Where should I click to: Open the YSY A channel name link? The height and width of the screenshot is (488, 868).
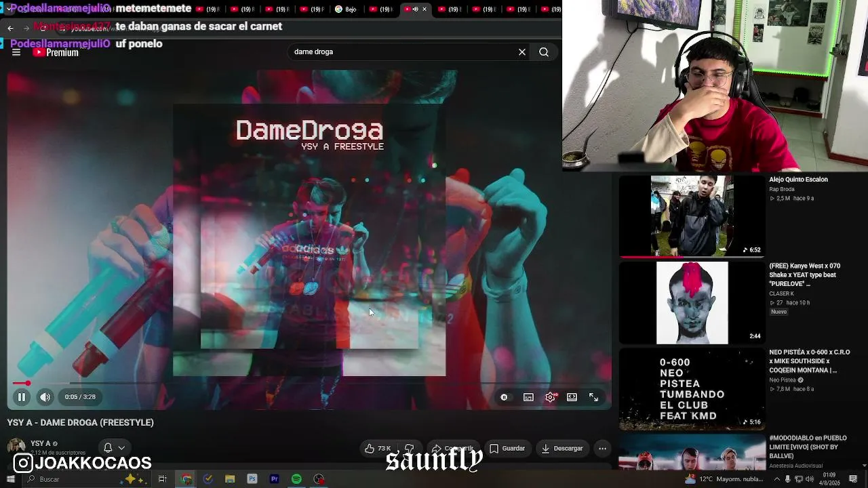click(x=41, y=443)
